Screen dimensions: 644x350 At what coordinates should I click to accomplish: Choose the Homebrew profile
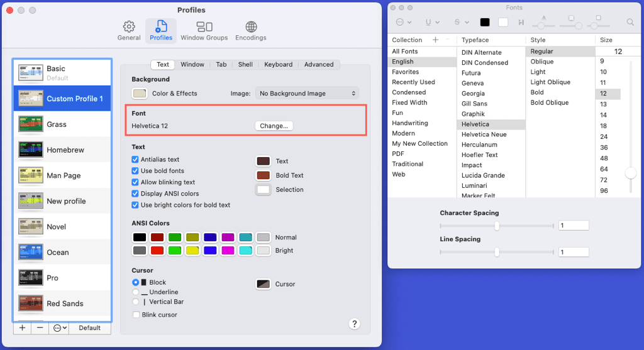pos(62,150)
